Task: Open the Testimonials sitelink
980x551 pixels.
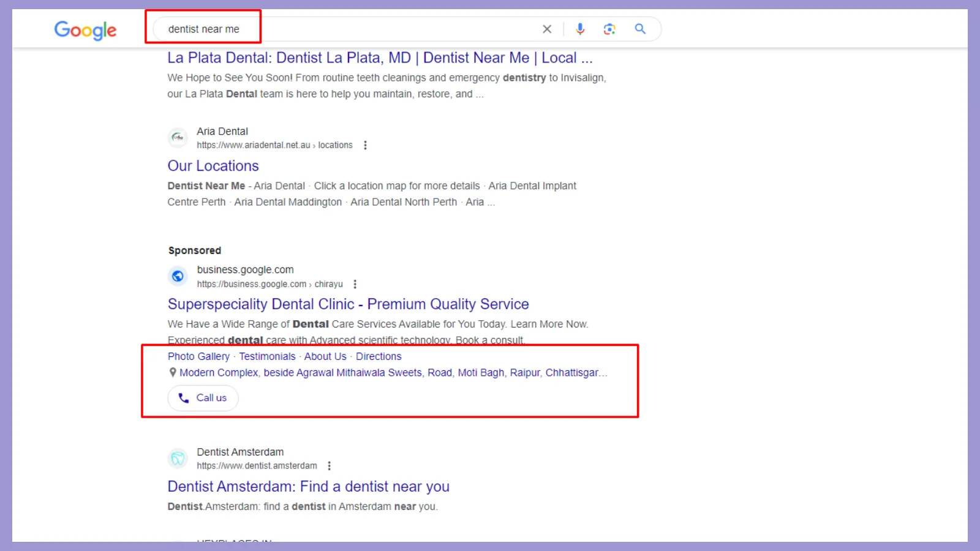Action: tap(267, 356)
